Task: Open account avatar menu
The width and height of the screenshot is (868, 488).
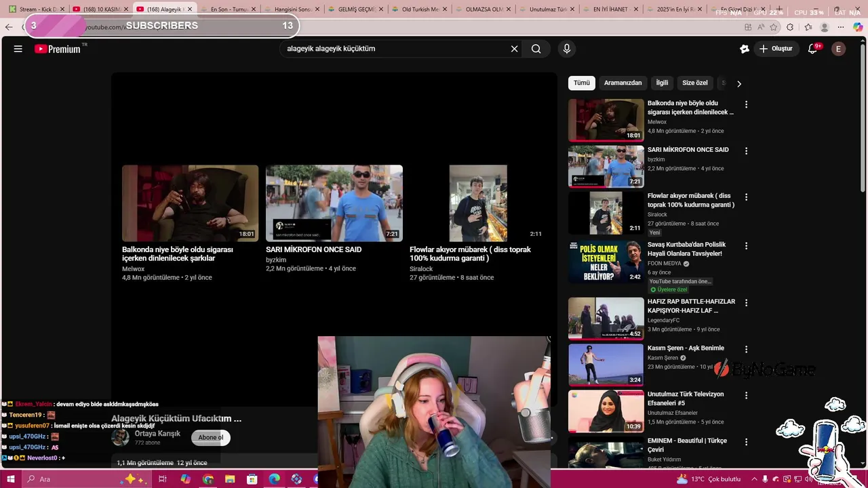Action: click(838, 49)
